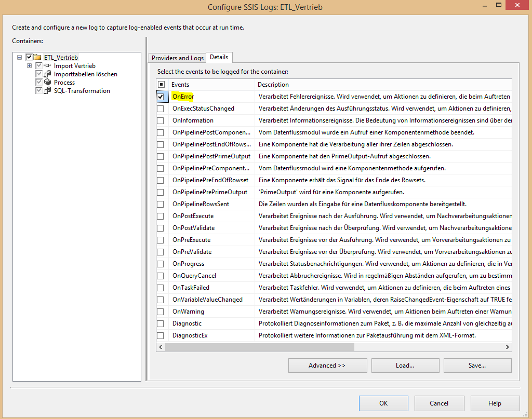Minimize the Configure SSIS Logs window
The height and width of the screenshot is (419, 532).
(x=485, y=6)
